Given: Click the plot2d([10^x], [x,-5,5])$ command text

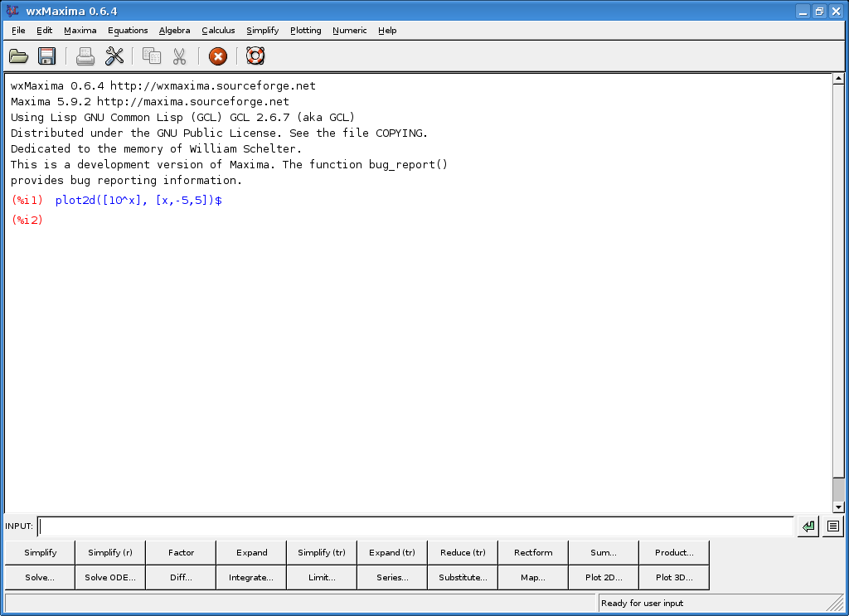Looking at the screenshot, I should pos(138,201).
